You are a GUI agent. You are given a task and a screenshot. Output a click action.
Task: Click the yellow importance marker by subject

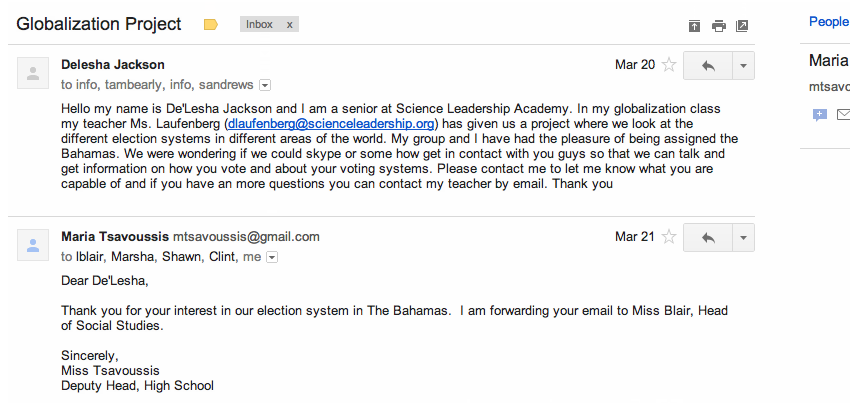point(210,24)
